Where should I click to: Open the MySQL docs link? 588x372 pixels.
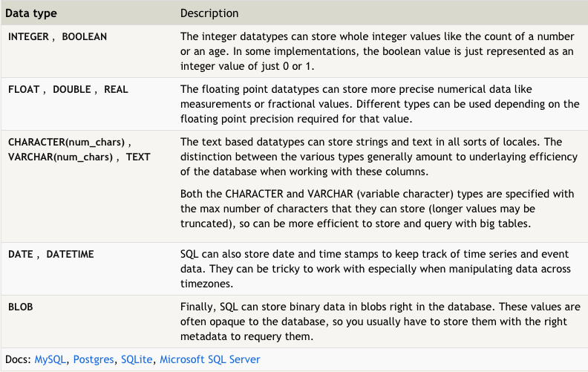pyautogui.click(x=51, y=359)
